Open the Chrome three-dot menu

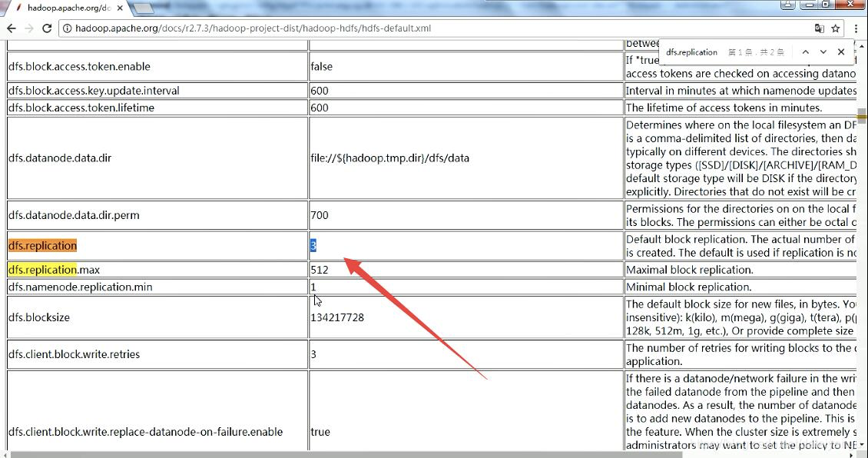click(856, 28)
